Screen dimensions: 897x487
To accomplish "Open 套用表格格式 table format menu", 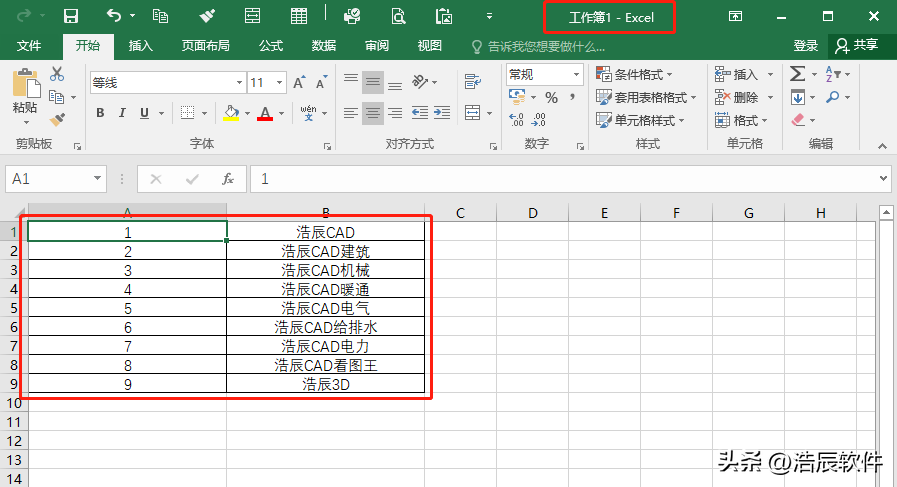I will [646, 97].
